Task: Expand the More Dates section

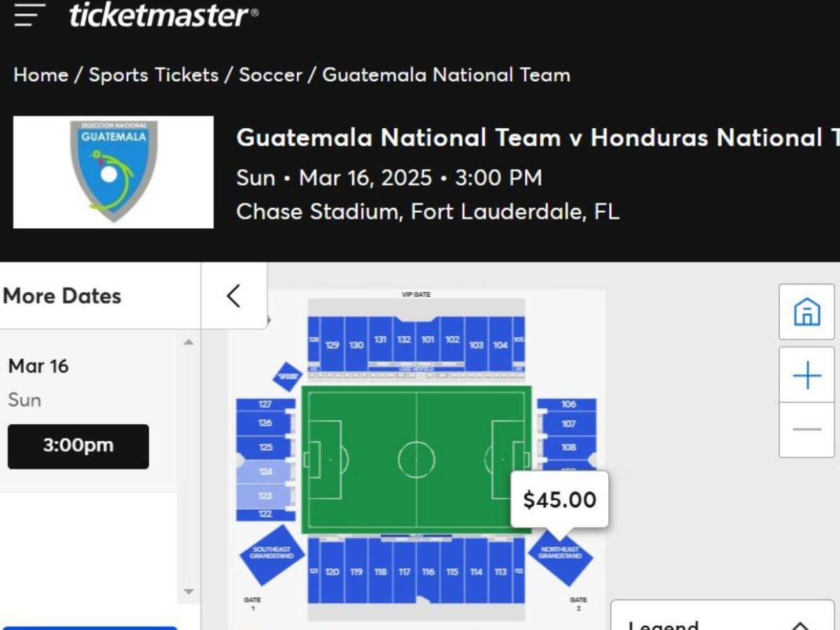Action: coord(62,296)
